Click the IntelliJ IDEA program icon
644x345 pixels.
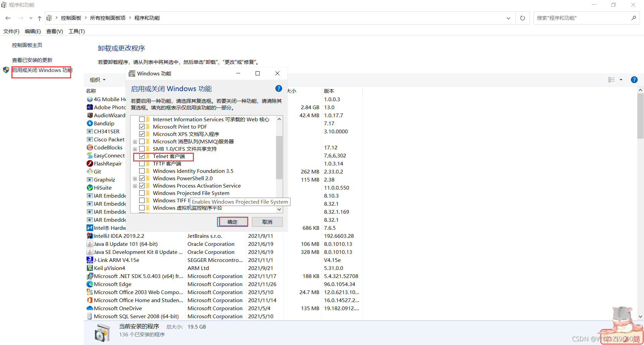(x=90, y=236)
